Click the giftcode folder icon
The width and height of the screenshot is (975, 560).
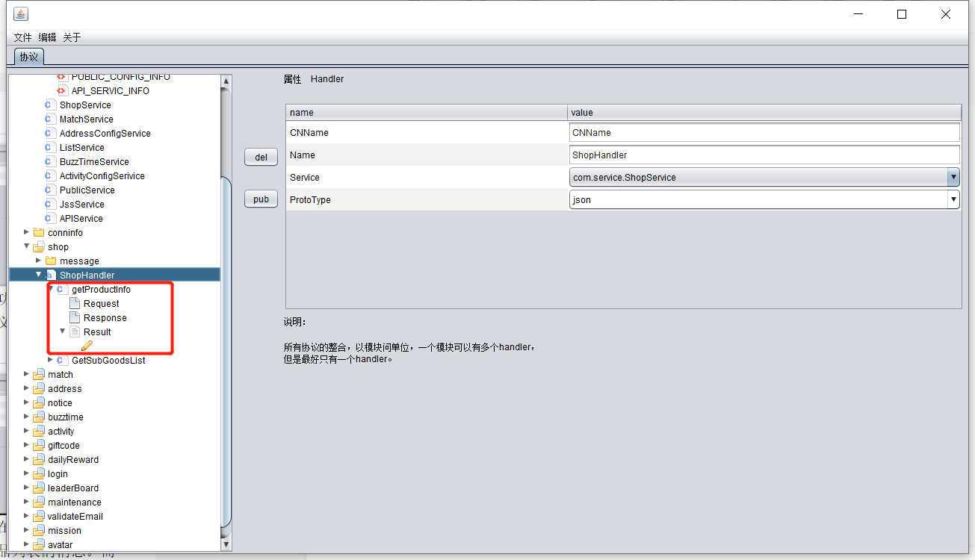39,446
